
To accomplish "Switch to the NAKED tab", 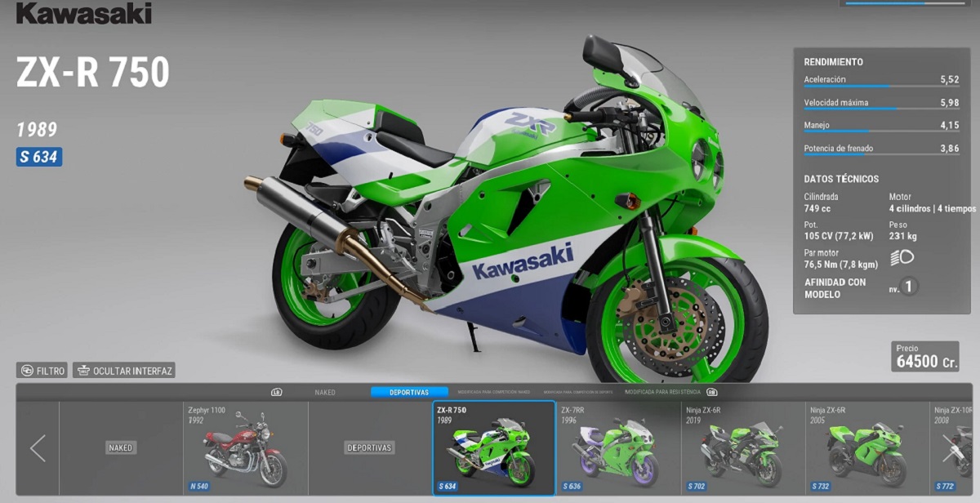I will (325, 392).
